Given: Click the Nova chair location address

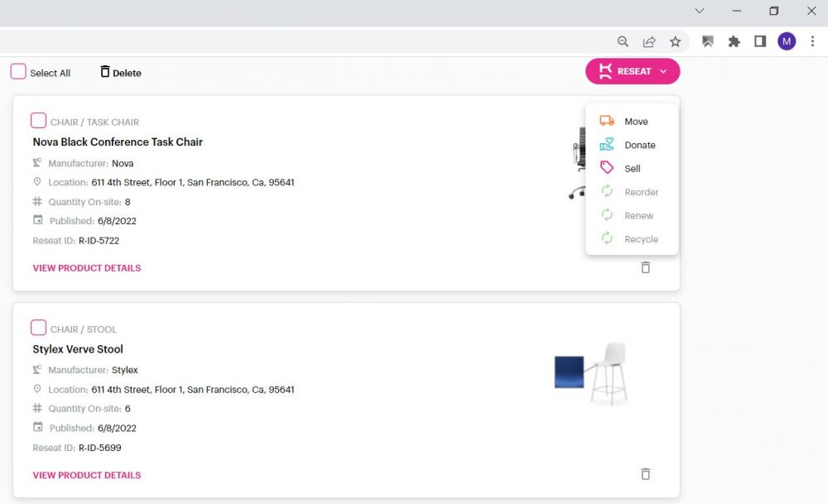Looking at the screenshot, I should [x=193, y=183].
